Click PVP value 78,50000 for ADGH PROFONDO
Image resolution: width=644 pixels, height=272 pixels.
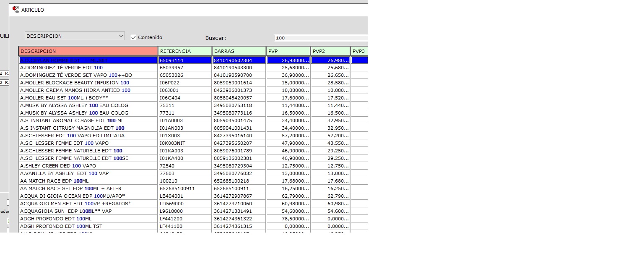pyautogui.click(x=288, y=219)
